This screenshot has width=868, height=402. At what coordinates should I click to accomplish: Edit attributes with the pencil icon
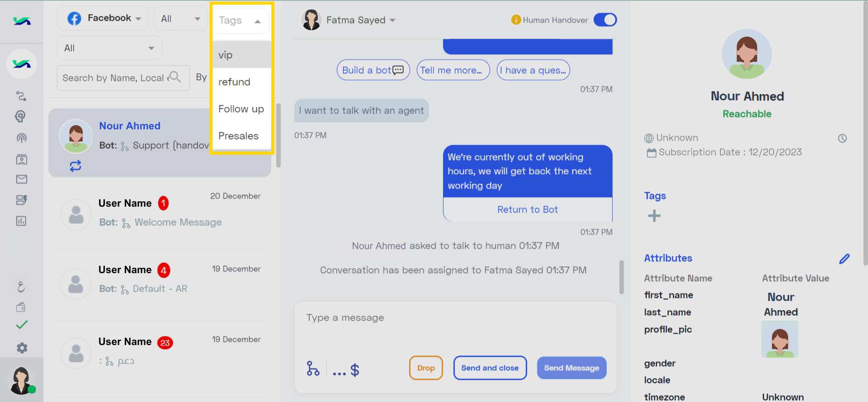pos(844,259)
